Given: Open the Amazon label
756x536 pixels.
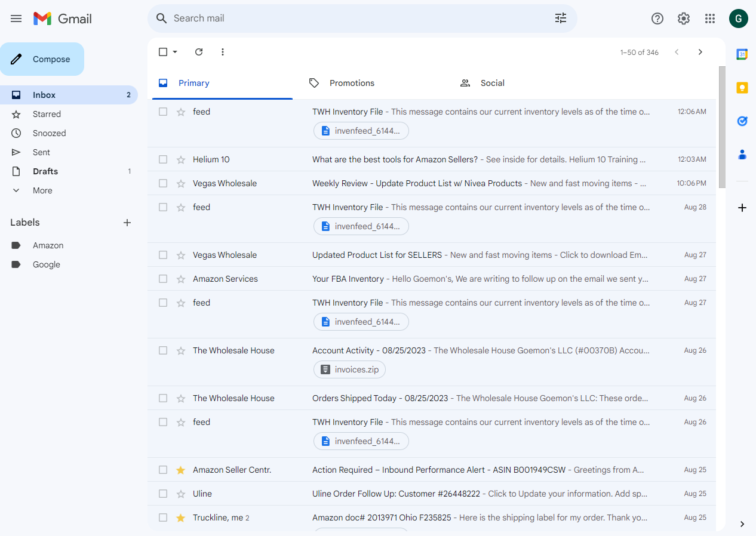Looking at the screenshot, I should 69,245.
